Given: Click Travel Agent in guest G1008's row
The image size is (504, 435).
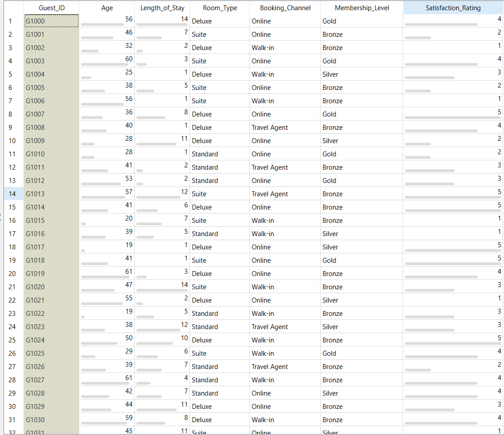Looking at the screenshot, I should point(270,127).
